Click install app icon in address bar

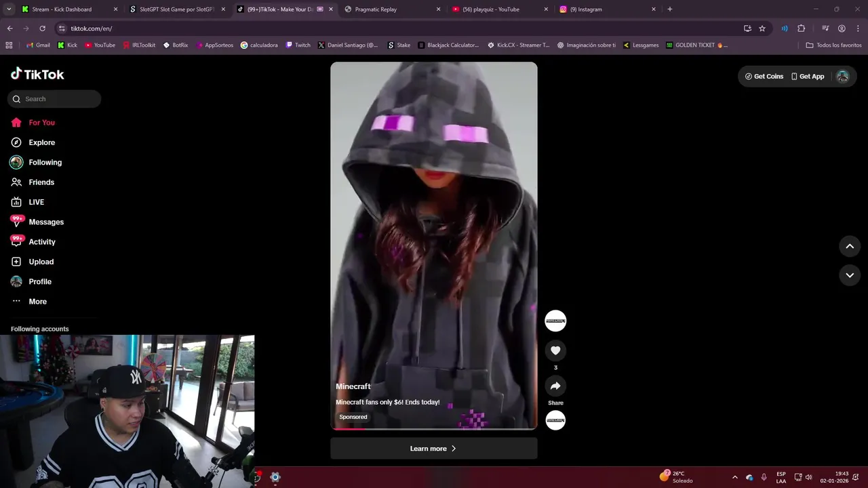[x=747, y=28]
